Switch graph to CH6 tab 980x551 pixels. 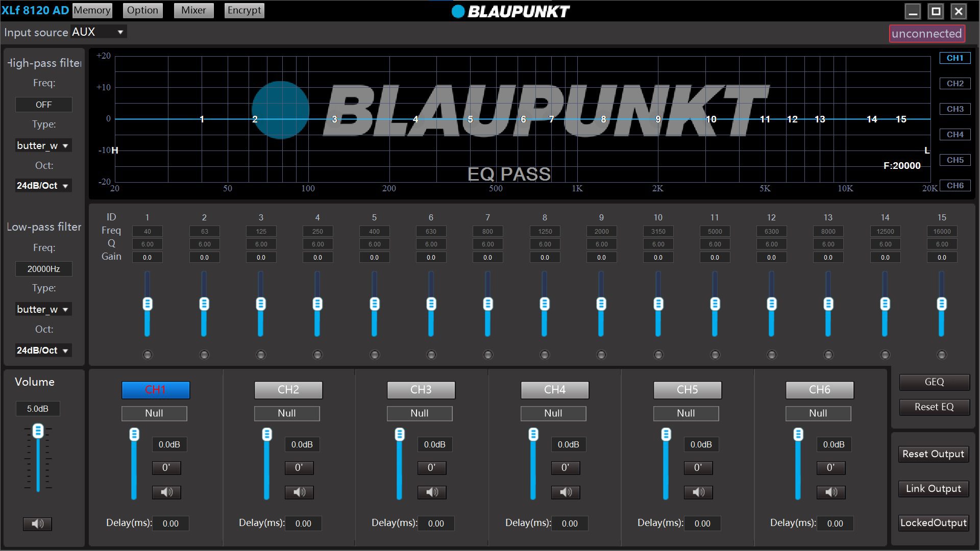(955, 186)
